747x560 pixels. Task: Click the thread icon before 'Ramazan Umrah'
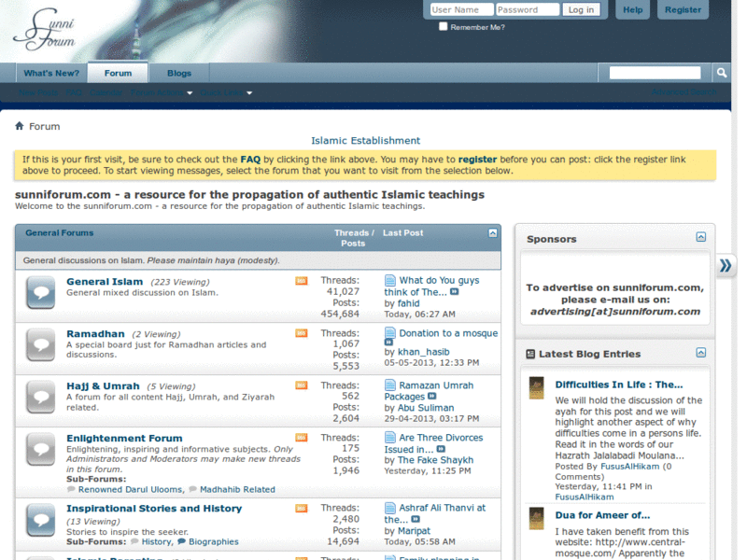(389, 385)
